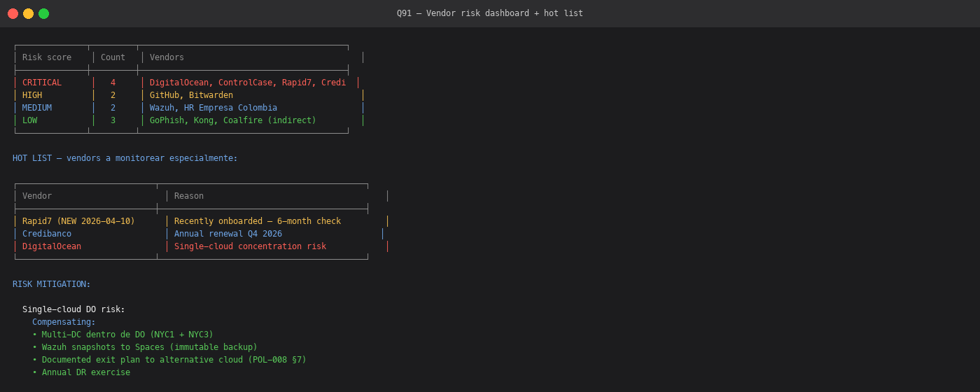Click the 'LOW' risk score cell
980x392 pixels.
tap(30, 120)
